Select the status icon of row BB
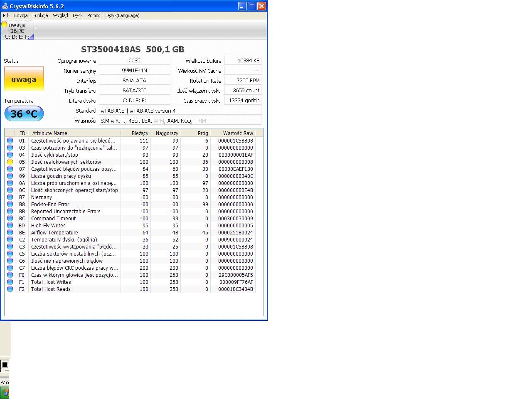532x399 pixels. [x=10, y=212]
